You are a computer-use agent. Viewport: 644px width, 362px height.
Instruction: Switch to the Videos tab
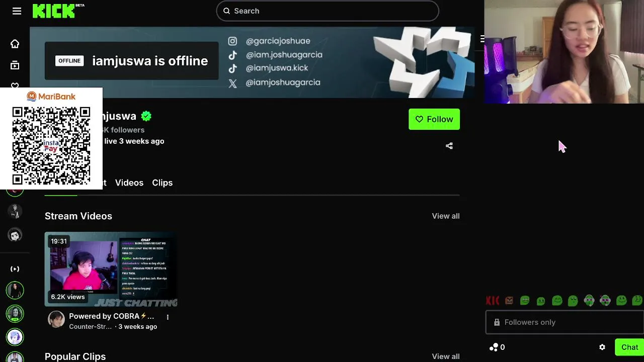(x=129, y=183)
